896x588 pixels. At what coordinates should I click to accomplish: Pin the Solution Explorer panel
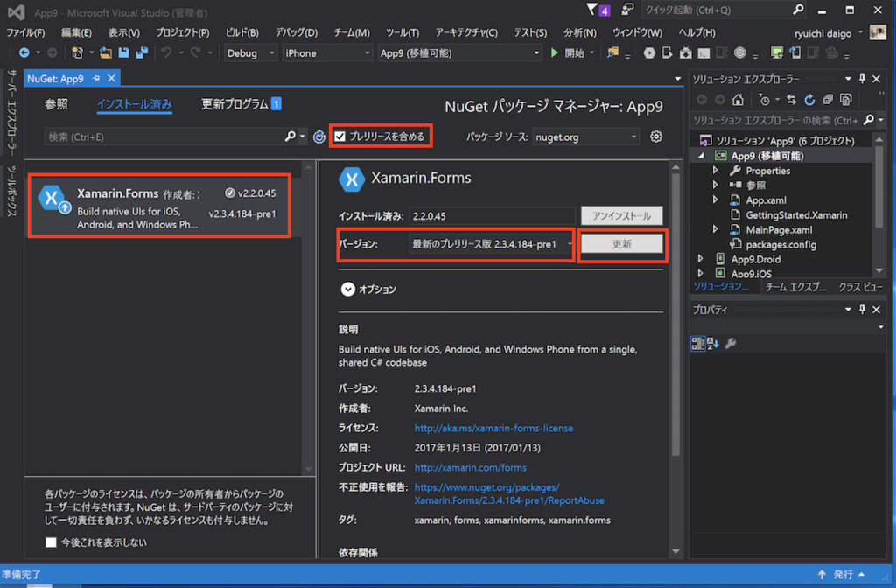[862, 79]
